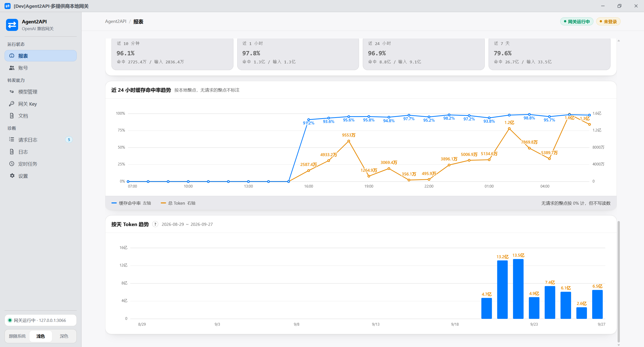The image size is (644, 347).
Task: Toggle 总 Token 右轴 legend series
Action: (178, 203)
